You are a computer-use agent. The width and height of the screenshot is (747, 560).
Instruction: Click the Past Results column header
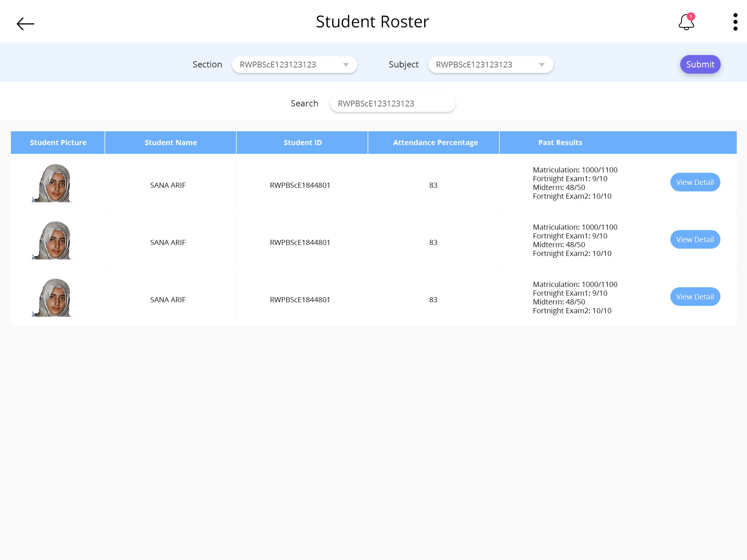(560, 143)
